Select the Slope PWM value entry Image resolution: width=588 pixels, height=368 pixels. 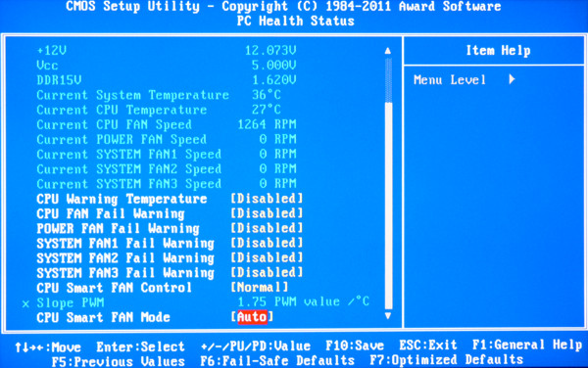pyautogui.click(x=304, y=301)
